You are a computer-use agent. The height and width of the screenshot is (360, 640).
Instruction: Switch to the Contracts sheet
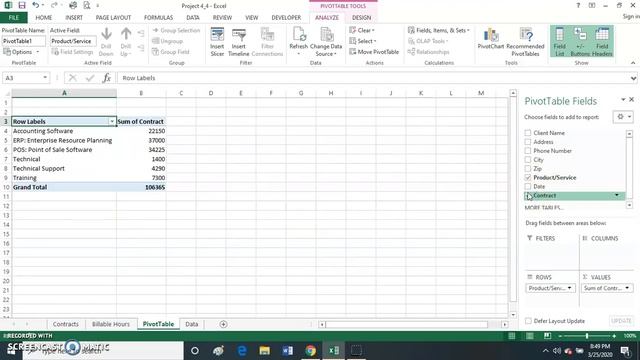tap(66, 324)
